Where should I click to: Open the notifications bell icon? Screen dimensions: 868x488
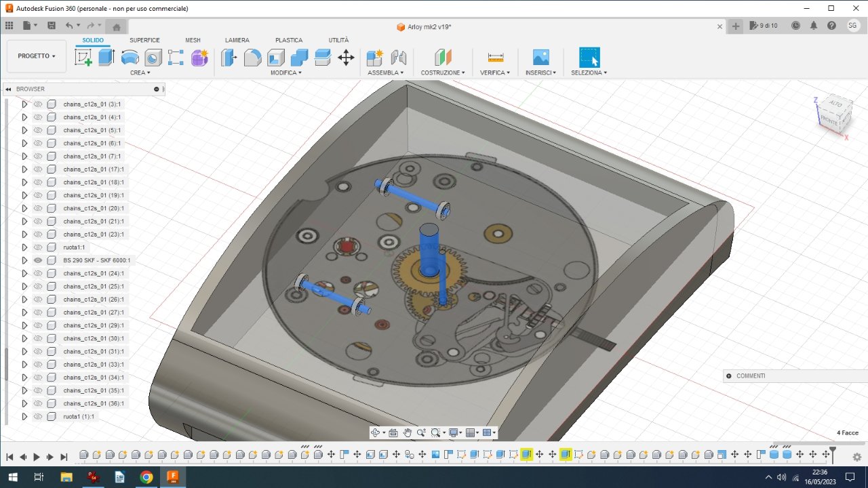[814, 26]
